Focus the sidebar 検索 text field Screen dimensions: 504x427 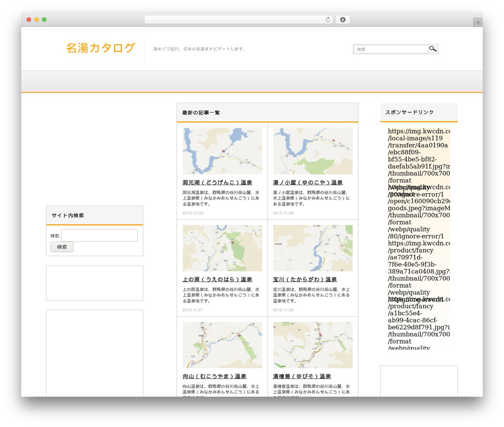(100, 236)
